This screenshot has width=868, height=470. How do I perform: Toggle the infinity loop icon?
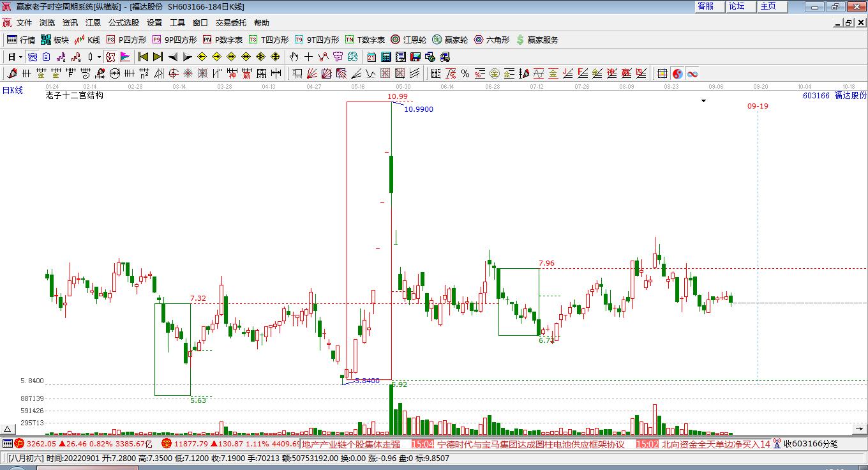[x=692, y=73]
